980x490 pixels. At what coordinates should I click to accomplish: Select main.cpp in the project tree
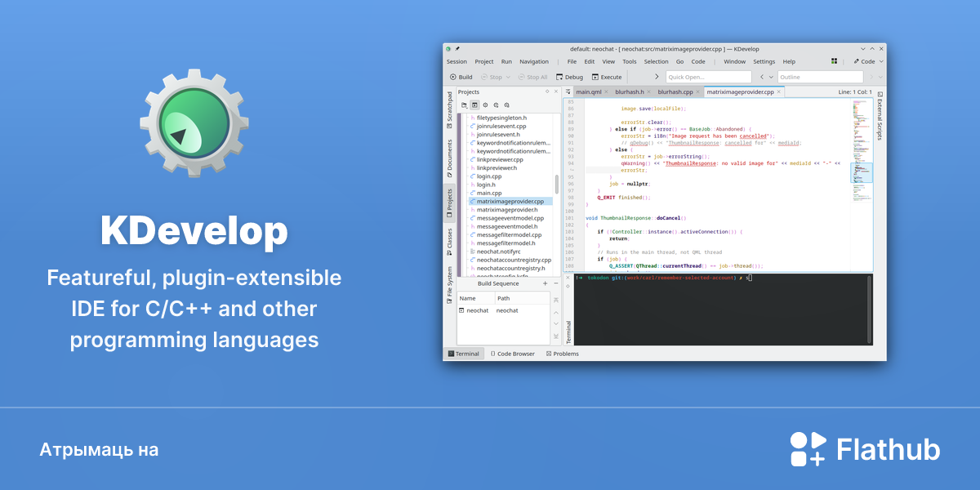pyautogui.click(x=489, y=193)
